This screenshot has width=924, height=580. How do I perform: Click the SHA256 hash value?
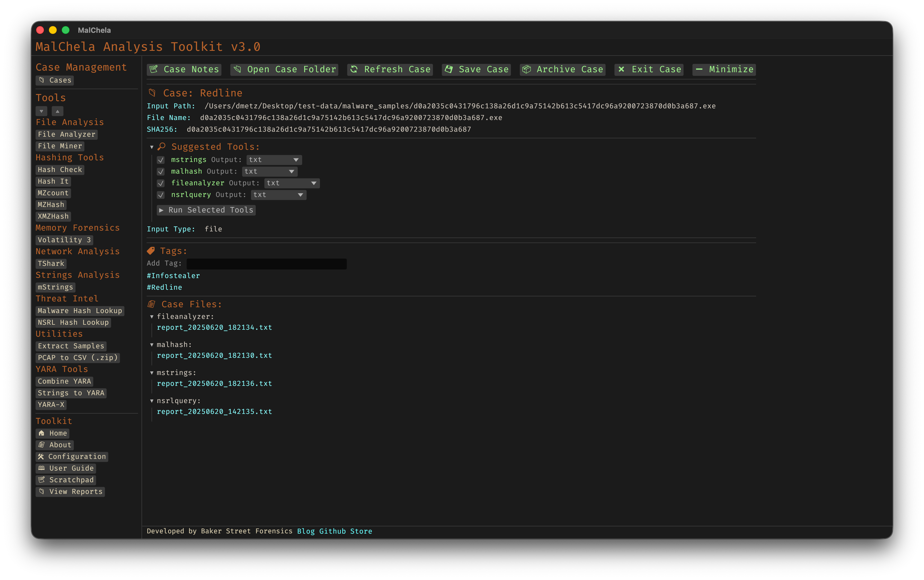click(x=329, y=129)
